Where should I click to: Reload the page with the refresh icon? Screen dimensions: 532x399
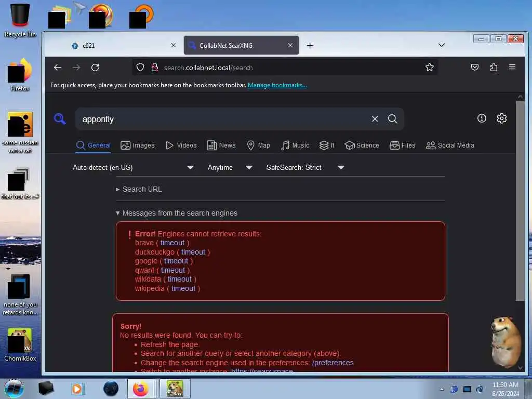(x=95, y=68)
